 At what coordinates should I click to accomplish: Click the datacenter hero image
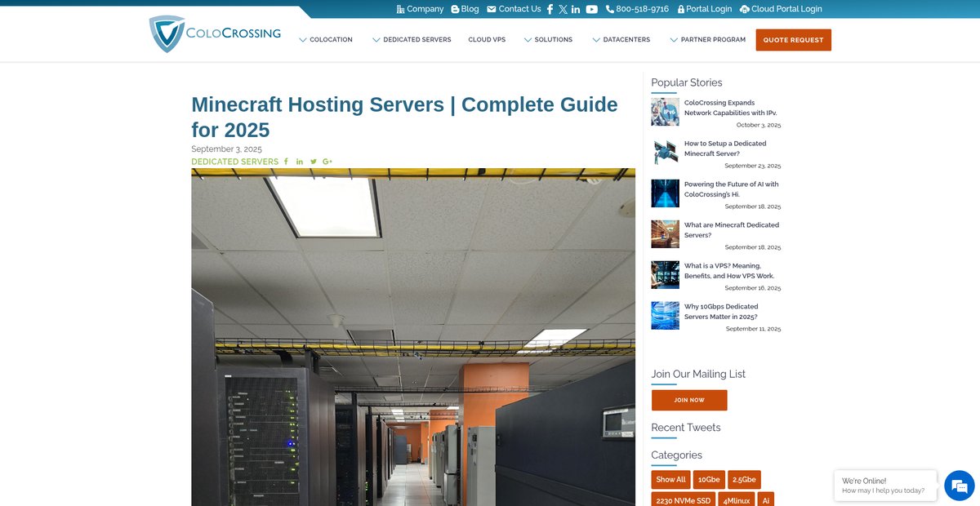click(x=413, y=337)
